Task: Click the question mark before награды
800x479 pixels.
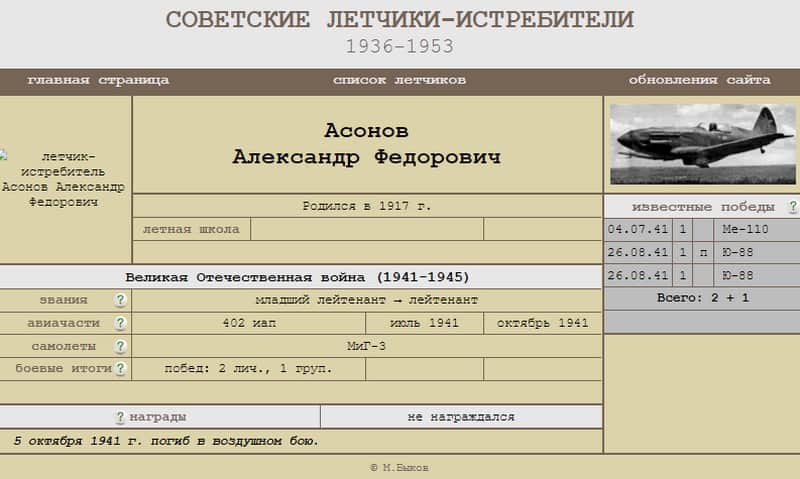Action: tap(119, 417)
